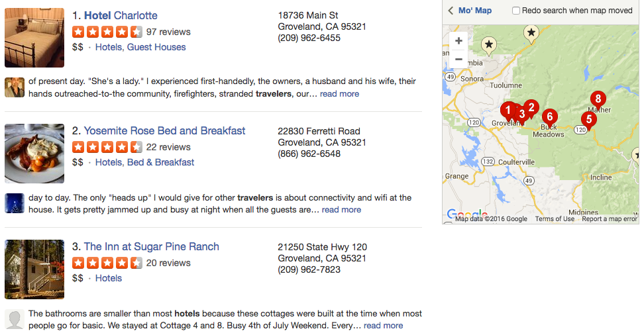The image size is (644, 335).
Task: Expand Hotel Charlotte review with read more
Action: (x=339, y=94)
